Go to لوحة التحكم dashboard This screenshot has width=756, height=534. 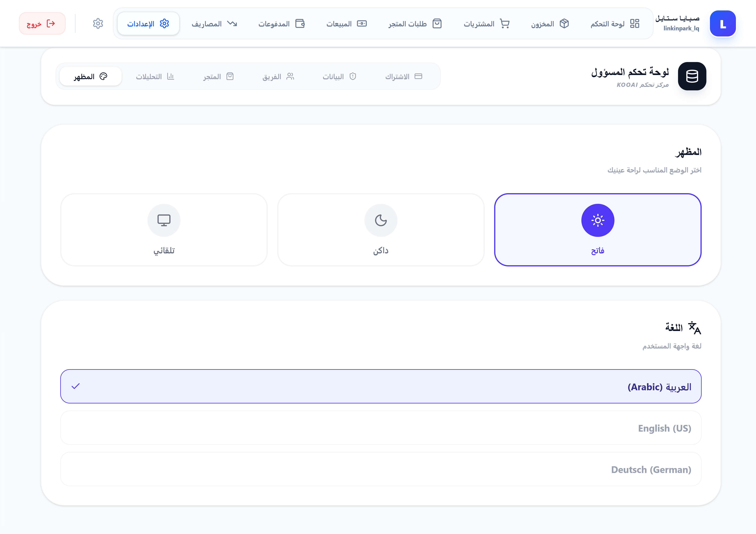point(615,24)
